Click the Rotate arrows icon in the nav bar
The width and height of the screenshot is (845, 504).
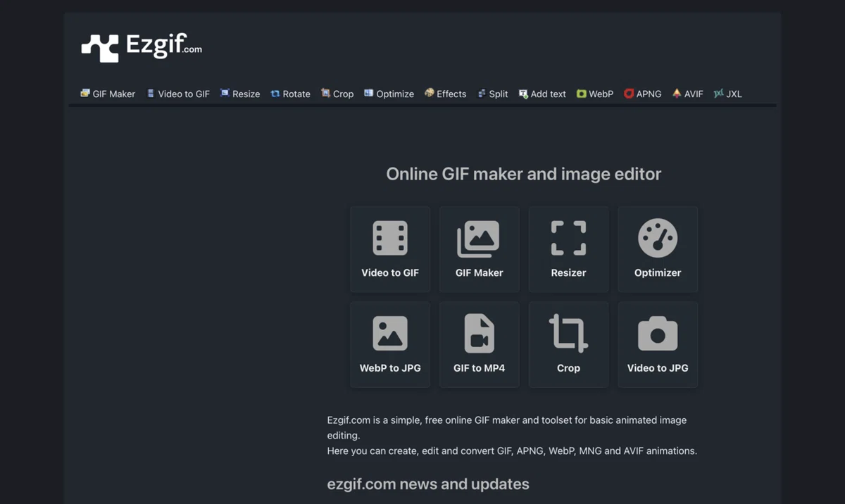pos(275,93)
